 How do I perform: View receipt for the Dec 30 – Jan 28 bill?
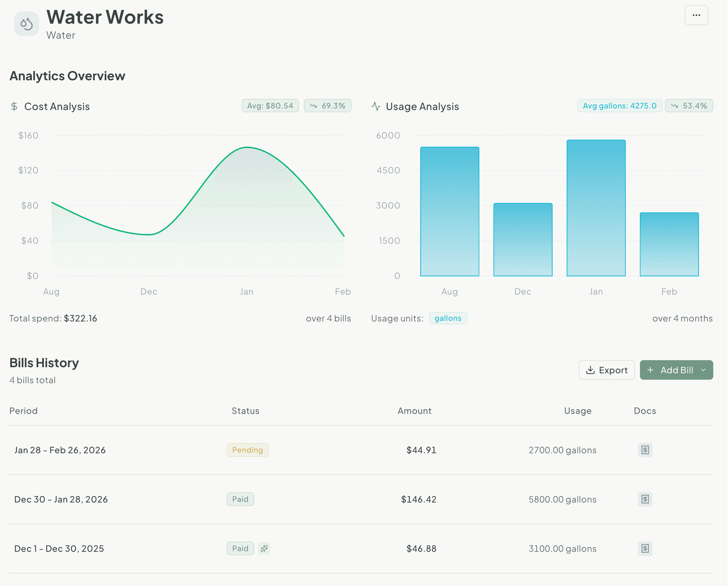(644, 499)
